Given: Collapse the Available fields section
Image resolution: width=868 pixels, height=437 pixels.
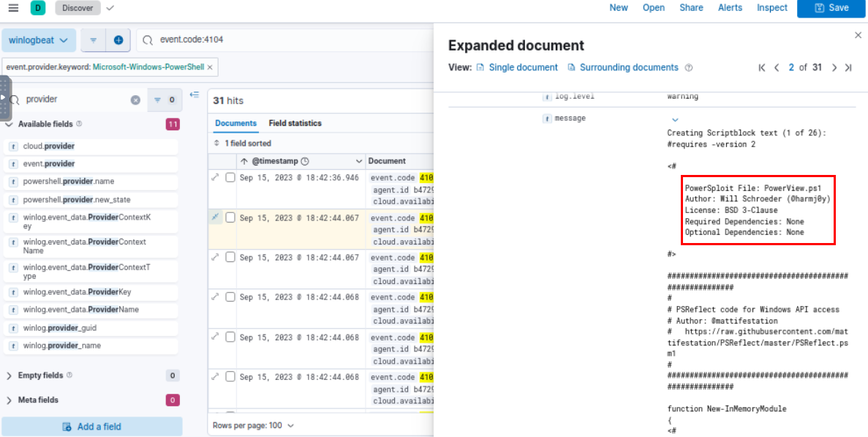Looking at the screenshot, I should [x=10, y=124].
